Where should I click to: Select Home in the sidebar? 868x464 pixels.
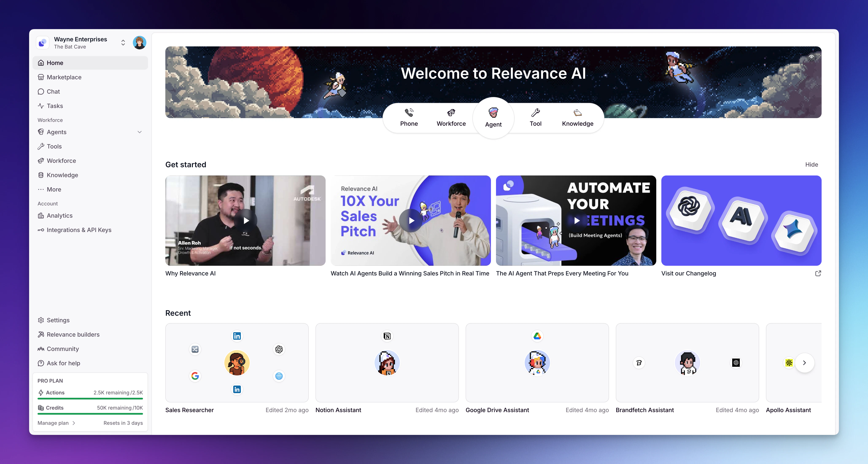55,63
